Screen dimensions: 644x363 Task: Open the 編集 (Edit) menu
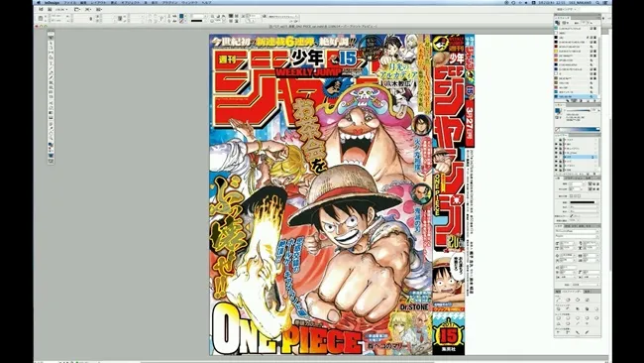(x=84, y=2)
